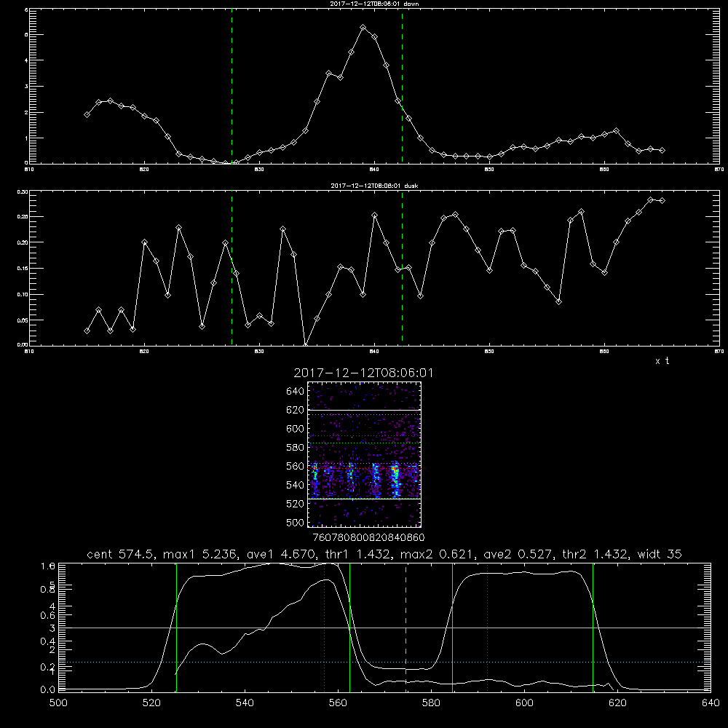Click the 560 label on spectrogram y-axis
This screenshot has height=728, width=728.
pos(296,467)
